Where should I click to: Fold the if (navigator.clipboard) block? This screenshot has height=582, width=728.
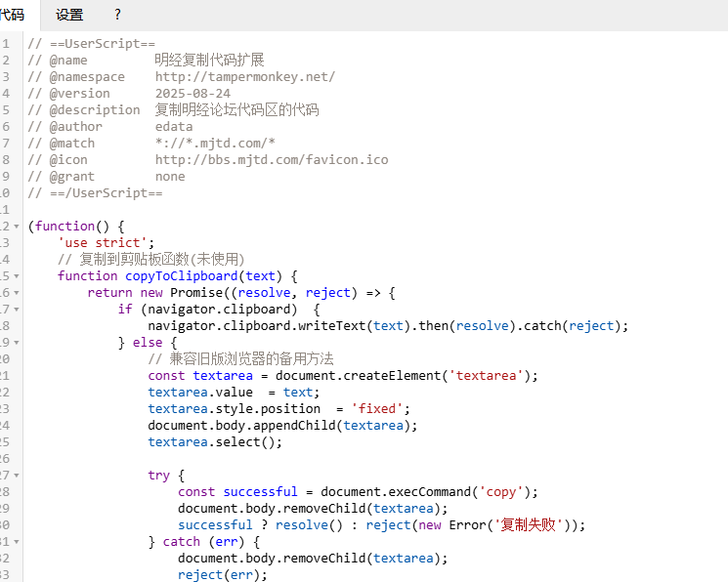[17, 310]
